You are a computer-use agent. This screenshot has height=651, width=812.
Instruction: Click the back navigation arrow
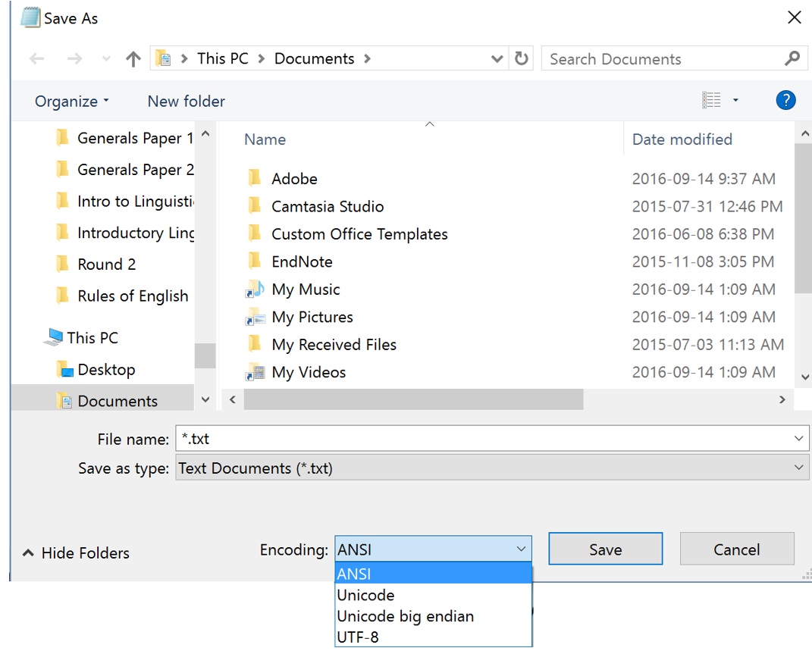coord(37,58)
